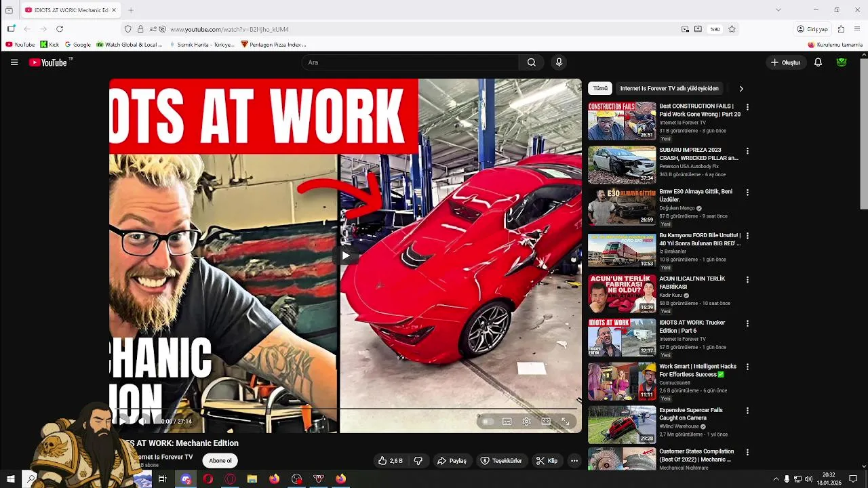Screen dimensions: 868x488
Task: Open options for Expensive Supercar Fails video
Action: 747,411
